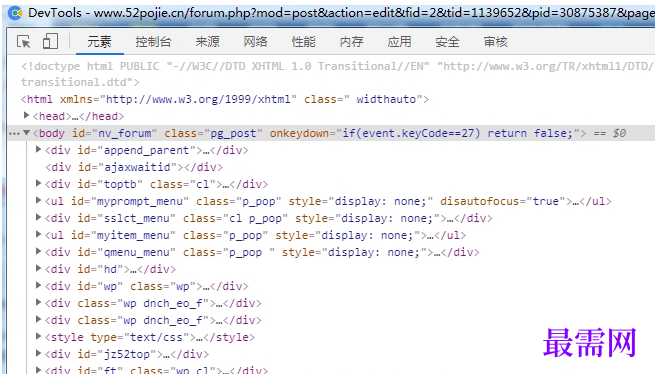Screen dimensions: 655x374
Task: Expand the head element node
Action: tap(26, 115)
